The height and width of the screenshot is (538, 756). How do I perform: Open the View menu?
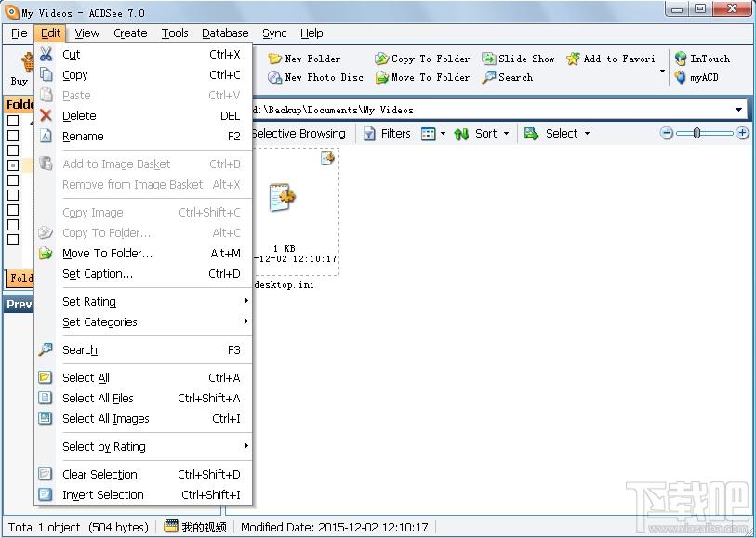coord(87,33)
